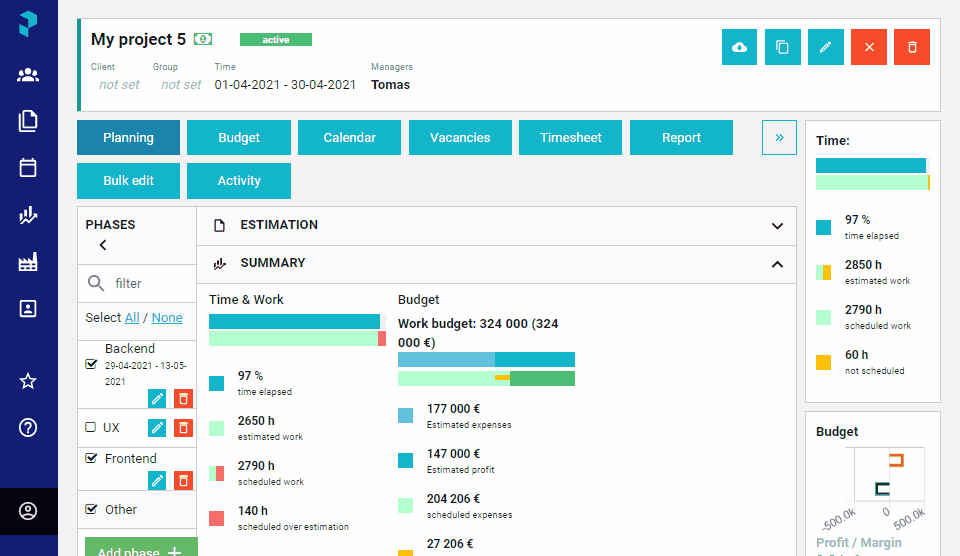Click the Client not set value
Image resolution: width=960 pixels, height=556 pixels.
pyautogui.click(x=119, y=85)
